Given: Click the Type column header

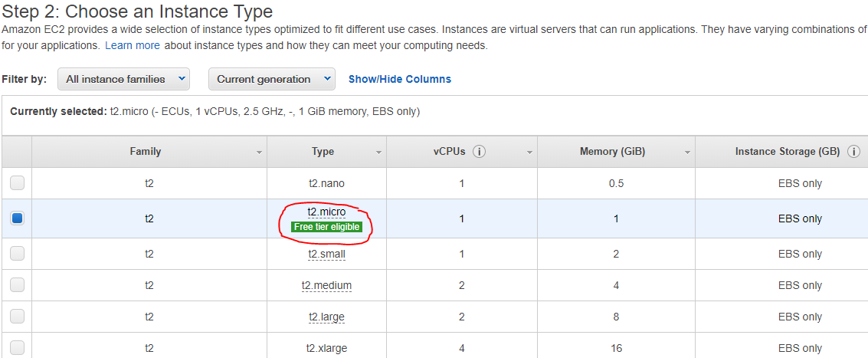Looking at the screenshot, I should pos(323,151).
